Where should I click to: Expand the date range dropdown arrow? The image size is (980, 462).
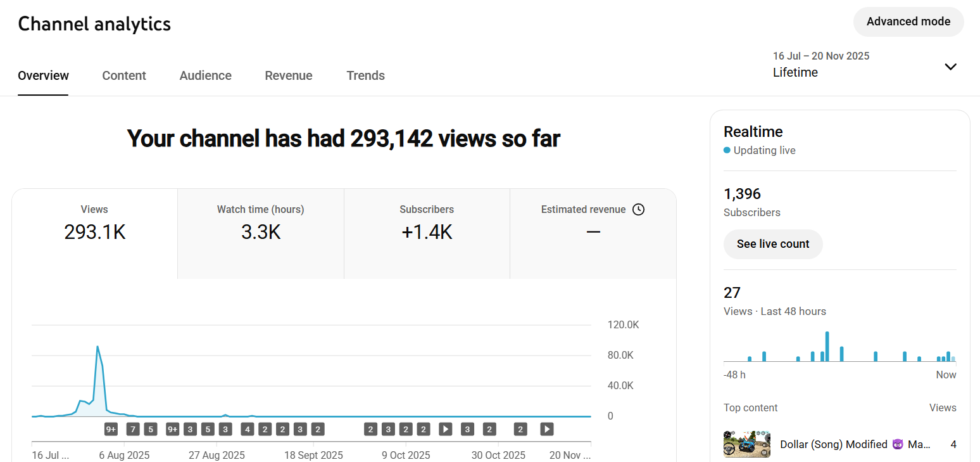click(x=950, y=67)
